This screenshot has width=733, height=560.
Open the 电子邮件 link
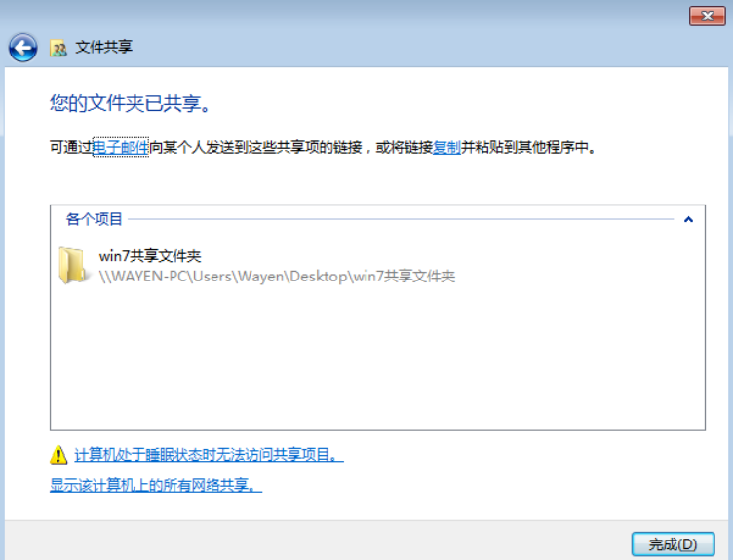tap(121, 148)
